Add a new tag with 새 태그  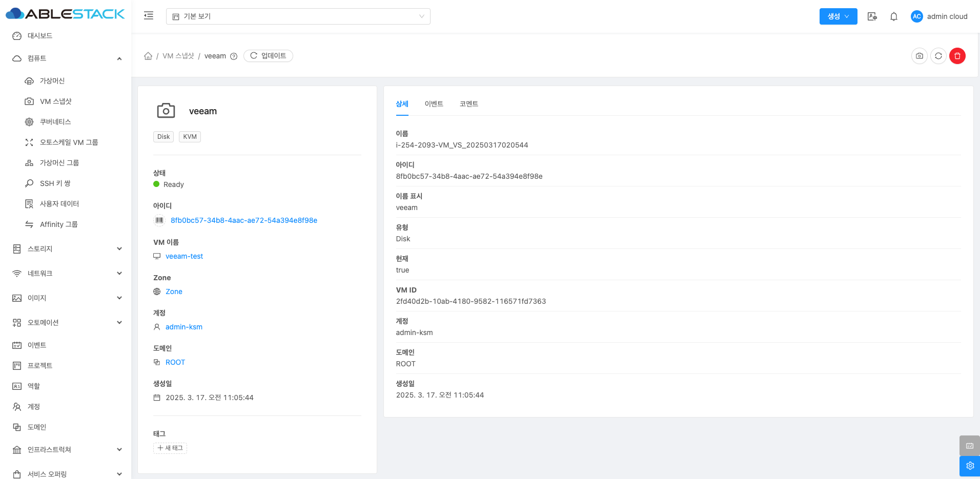tap(170, 448)
